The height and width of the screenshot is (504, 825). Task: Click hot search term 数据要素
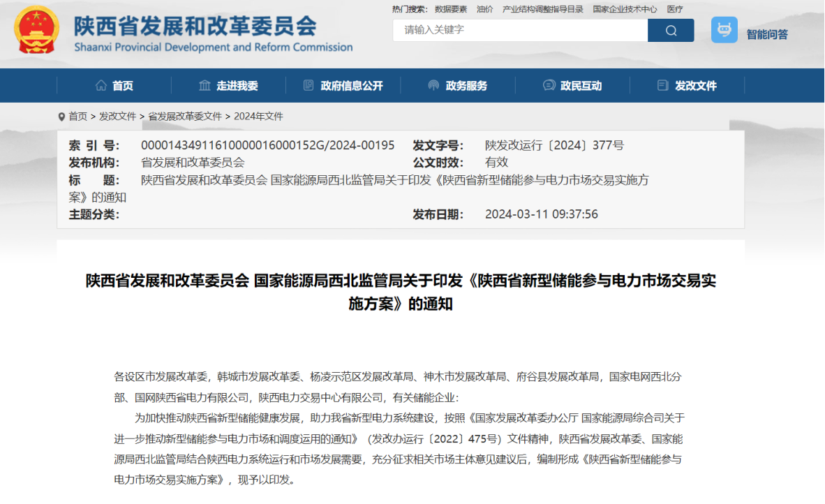point(451,9)
